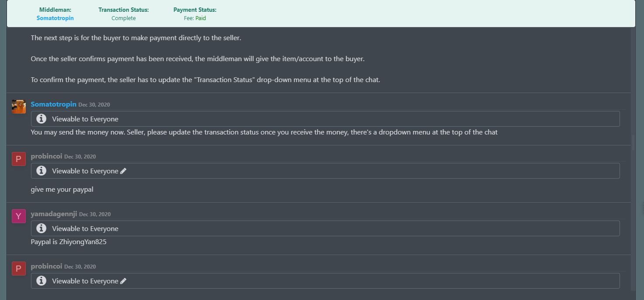Click the Viewable to Everyone box under Somatotropin
Image resolution: width=644 pixels, height=300 pixels.
point(325,119)
